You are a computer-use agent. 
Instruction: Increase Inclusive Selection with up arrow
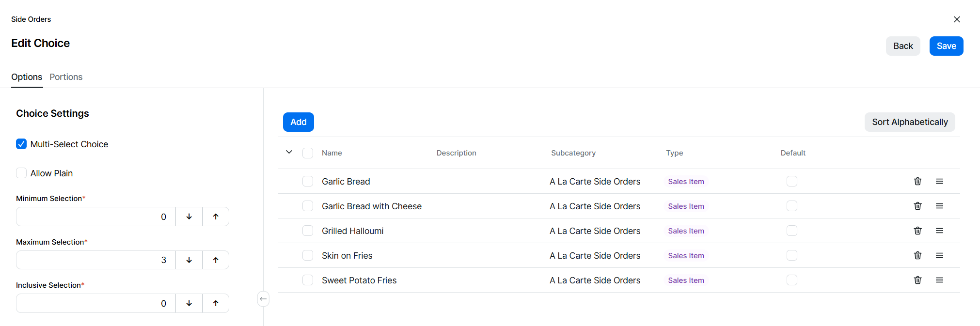pos(216,303)
